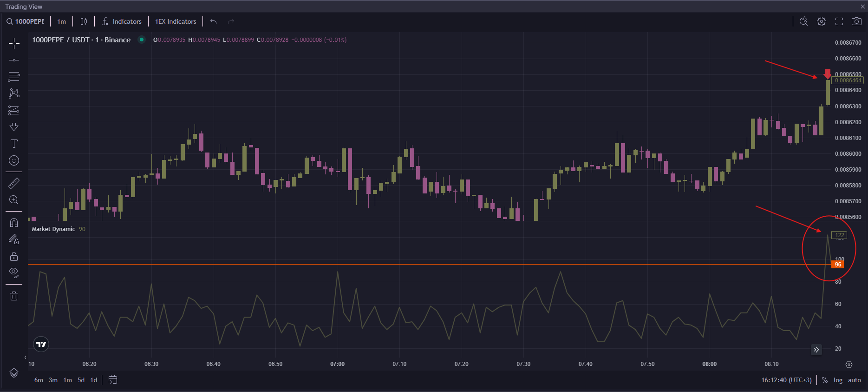Screen dimensions: 868x392
Task: Click the trash icon to remove drawings
Action: pyautogui.click(x=14, y=296)
